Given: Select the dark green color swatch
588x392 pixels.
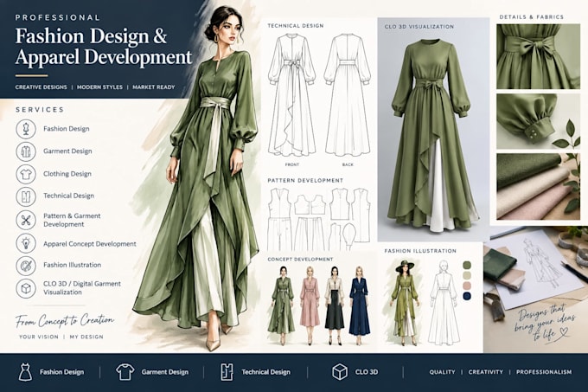Looking at the screenshot, I should (467, 266).
